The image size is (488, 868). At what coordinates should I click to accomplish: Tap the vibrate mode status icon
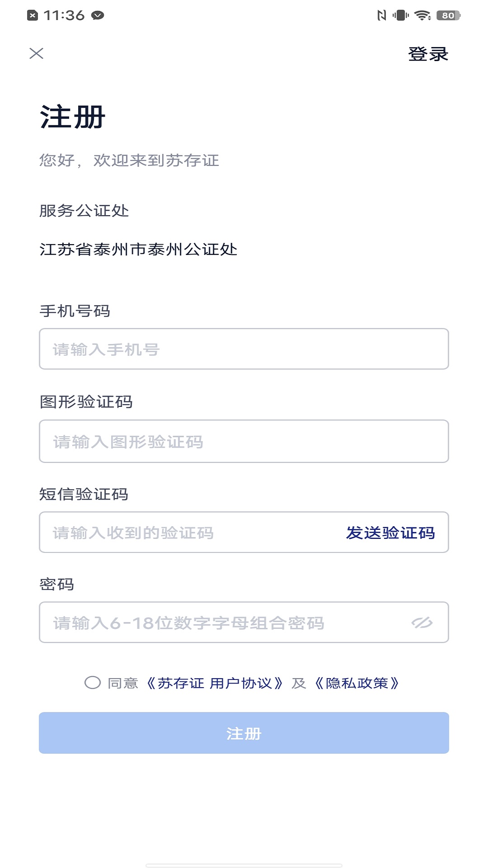coord(400,15)
